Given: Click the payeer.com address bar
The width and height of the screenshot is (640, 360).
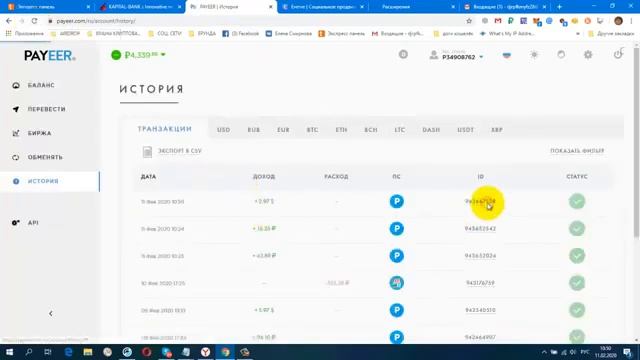Looking at the screenshot, I should pos(257,21).
